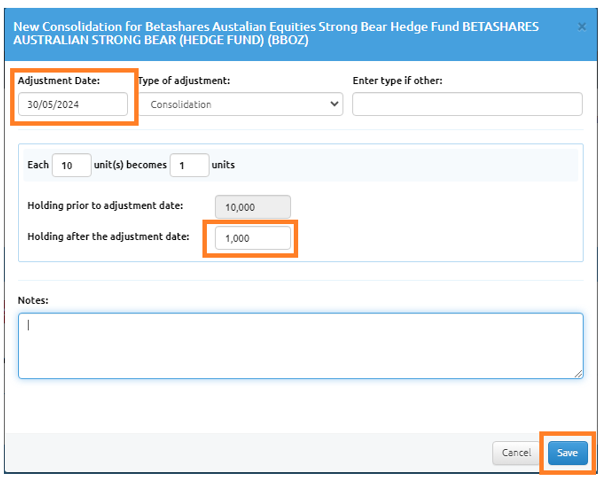Save the consolidation adjustment

click(568, 453)
